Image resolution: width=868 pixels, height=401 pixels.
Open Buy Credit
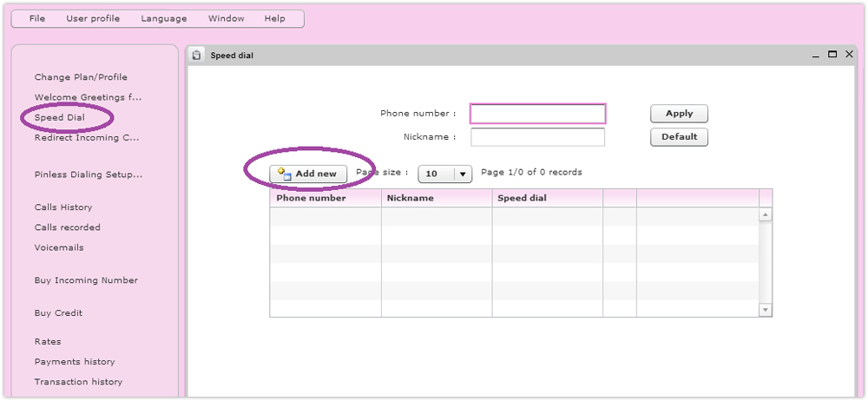[58, 313]
